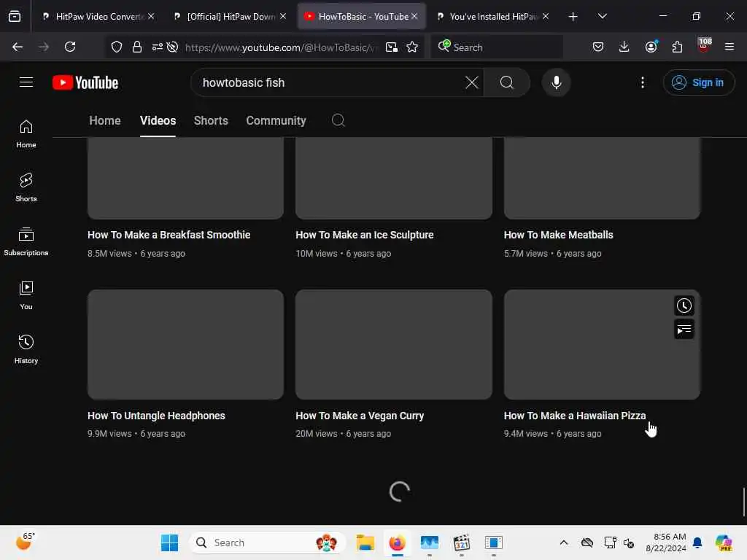Screen dimensions: 747x560
Task: Open Subscriptions in the sidebar
Action: pos(26,242)
